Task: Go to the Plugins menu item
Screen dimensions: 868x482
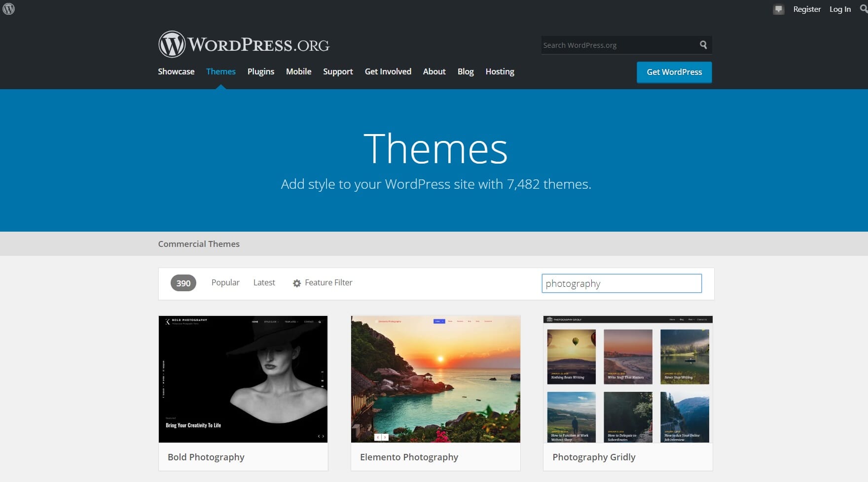Action: coord(261,71)
